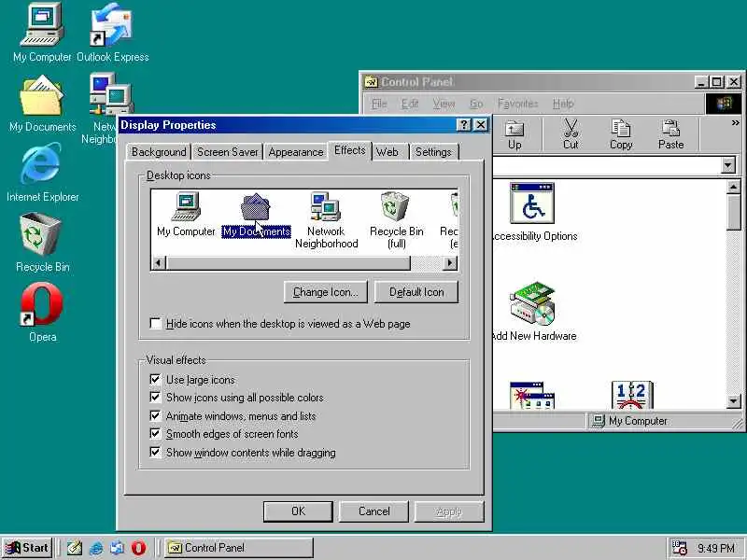Open the Start menu
747x560 pixels.
tap(27, 548)
